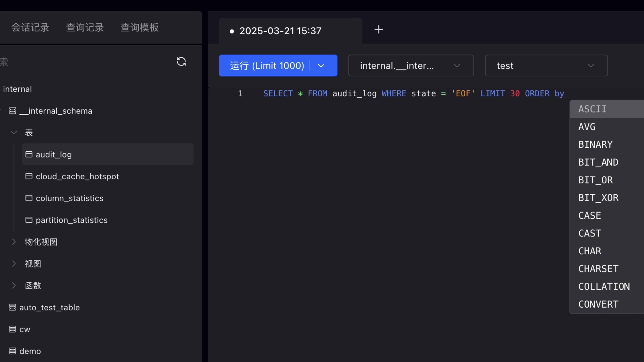
Task: Click the demo database icon
Action: [13, 351]
